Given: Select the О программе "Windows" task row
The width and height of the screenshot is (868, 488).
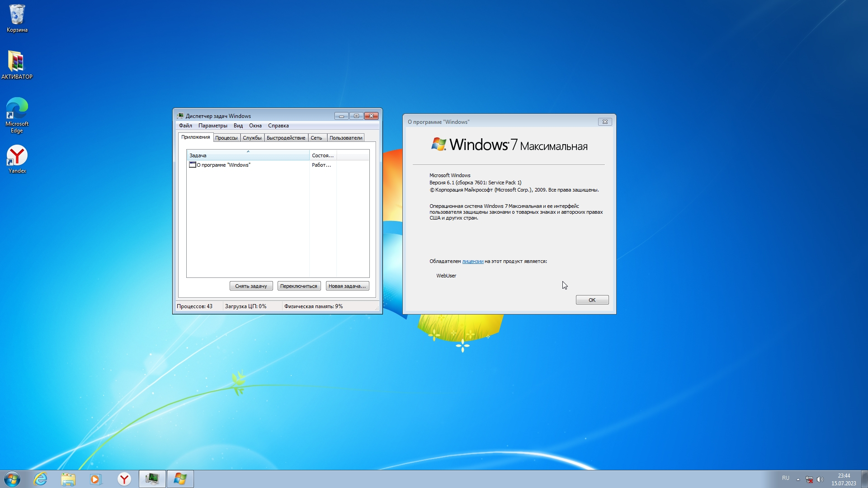Looking at the screenshot, I should point(223,165).
